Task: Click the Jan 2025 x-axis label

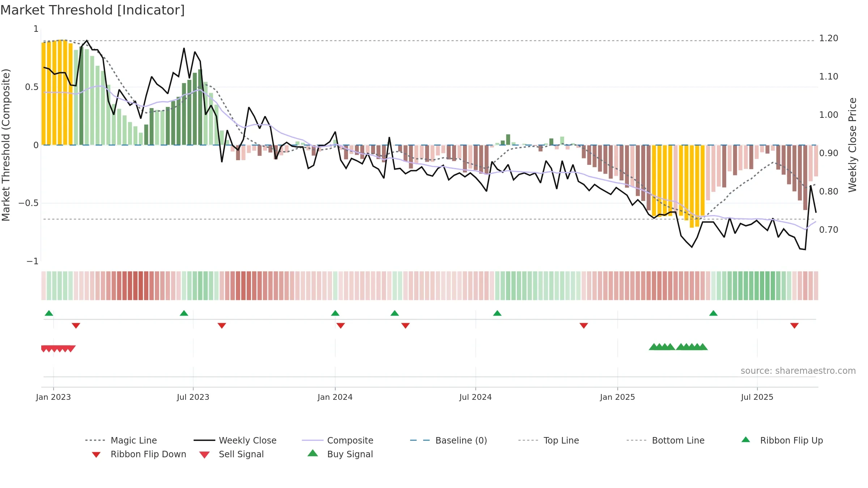Action: [x=618, y=397]
